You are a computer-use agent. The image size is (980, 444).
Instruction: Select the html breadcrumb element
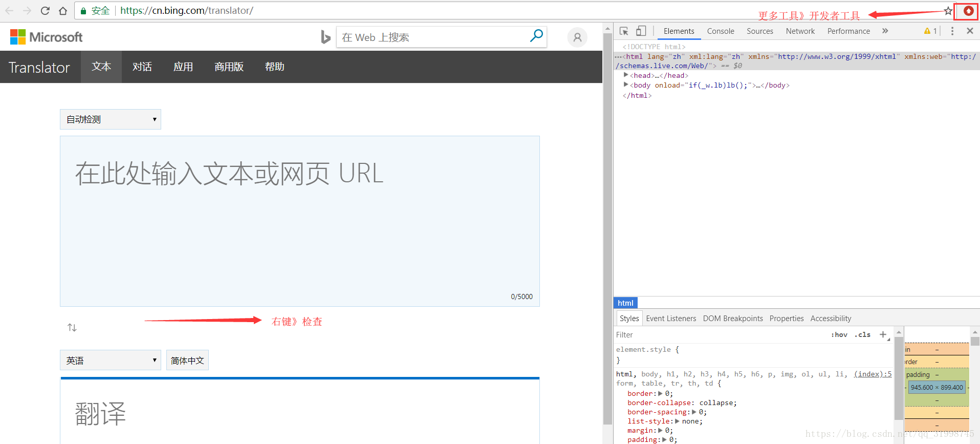coord(625,303)
